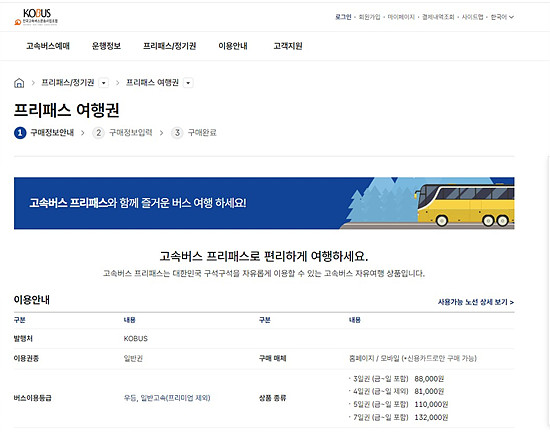Open the 고속버스예매 menu
Viewport: 550px width, 432px height.
click(48, 46)
